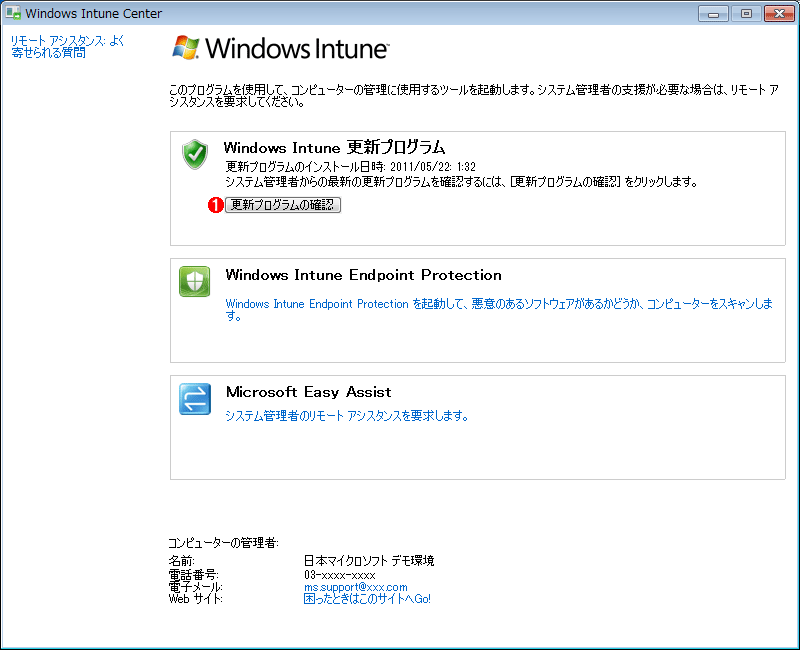Maximize the Windows Intune Center window
This screenshot has width=800, height=650.
(746, 14)
